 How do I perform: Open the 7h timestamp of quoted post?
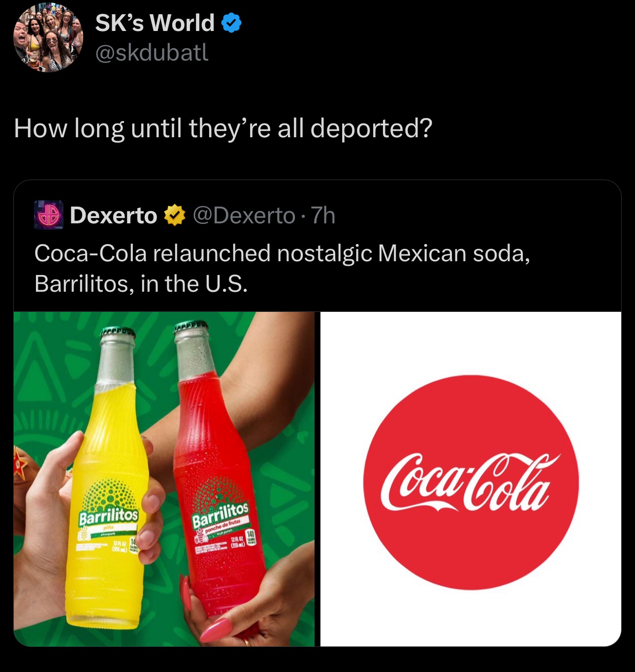pos(323,215)
